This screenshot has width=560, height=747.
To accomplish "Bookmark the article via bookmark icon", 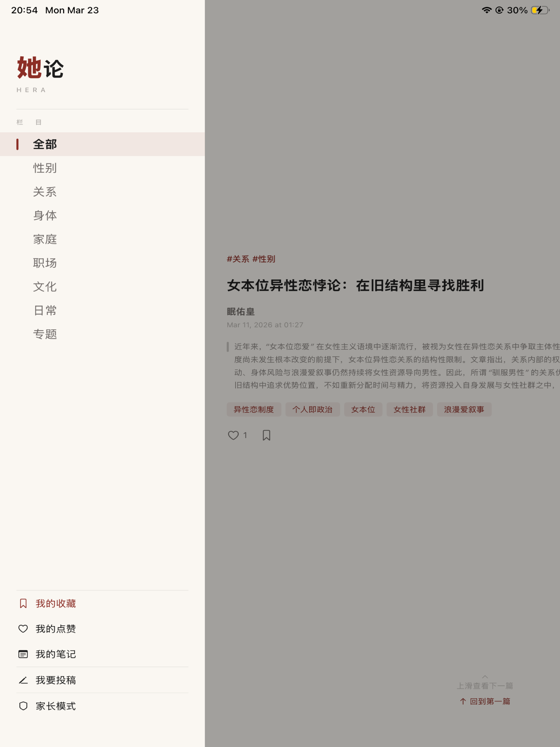I will 267,435.
